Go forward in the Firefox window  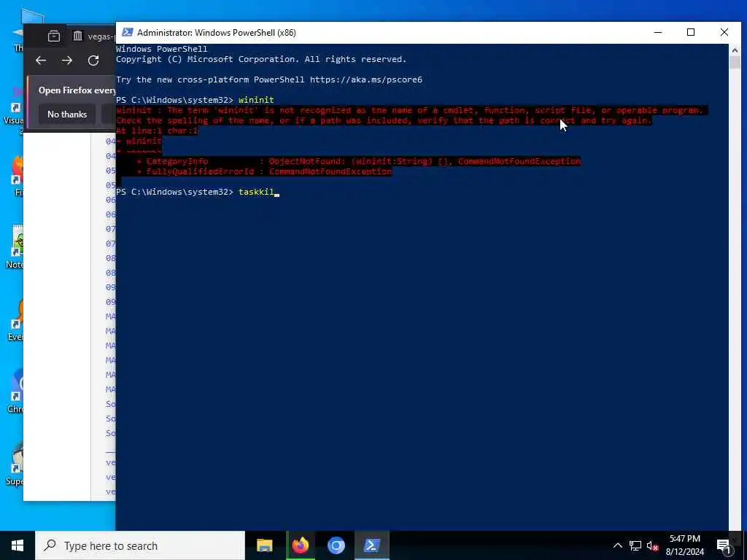point(67,60)
